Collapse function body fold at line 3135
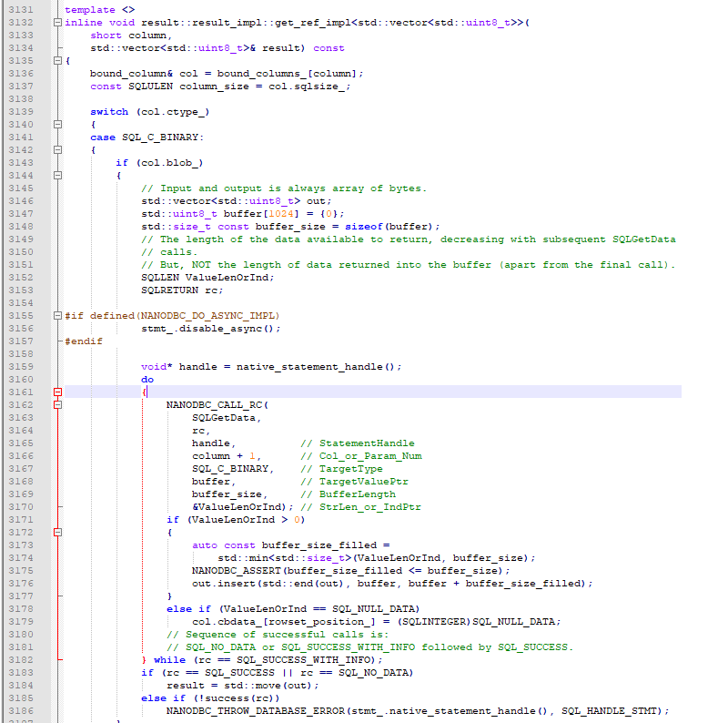The height and width of the screenshot is (723, 728). [x=57, y=60]
